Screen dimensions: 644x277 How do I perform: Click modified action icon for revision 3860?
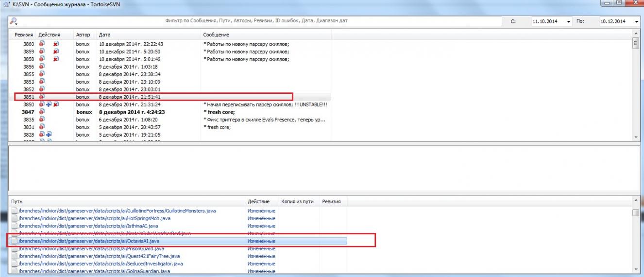click(x=42, y=44)
